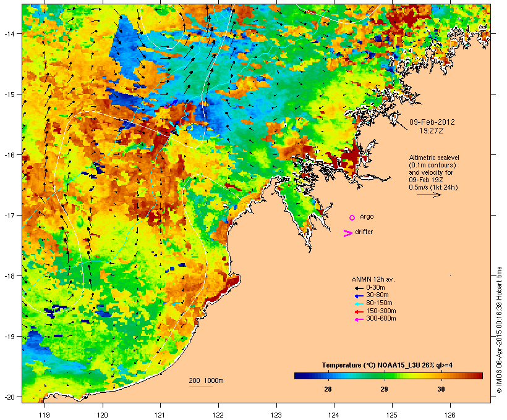Click the ANMN 12h av. heading

point(373,279)
